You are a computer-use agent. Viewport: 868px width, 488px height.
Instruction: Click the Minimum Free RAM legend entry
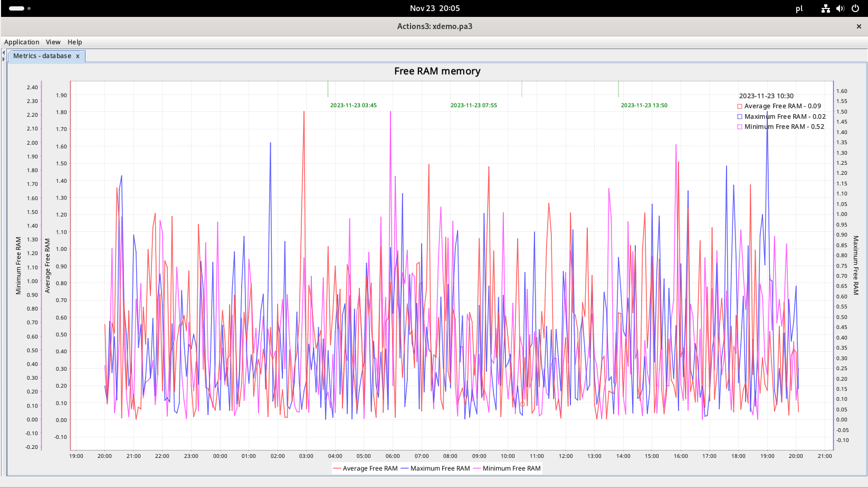[507, 468]
